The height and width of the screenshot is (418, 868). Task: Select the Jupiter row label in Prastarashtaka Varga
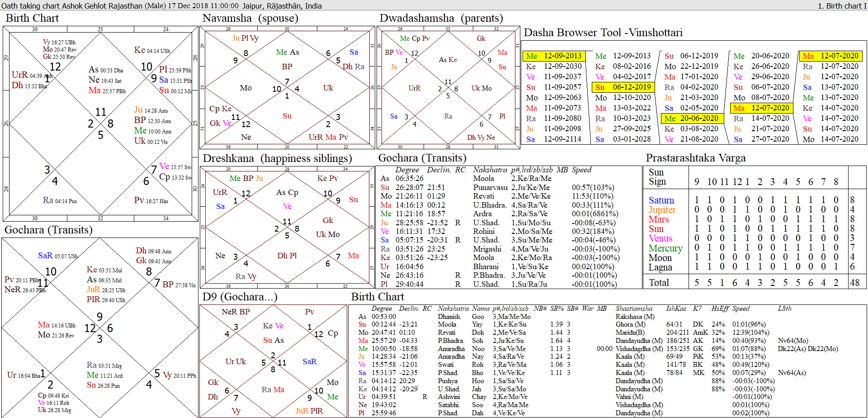662,209
